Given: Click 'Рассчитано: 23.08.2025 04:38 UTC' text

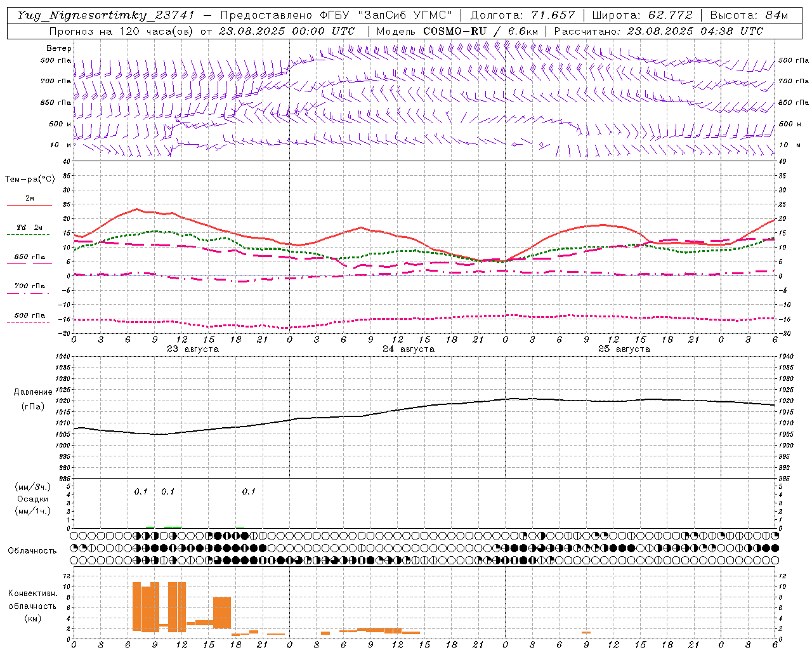Looking at the screenshot, I should tap(658, 31).
